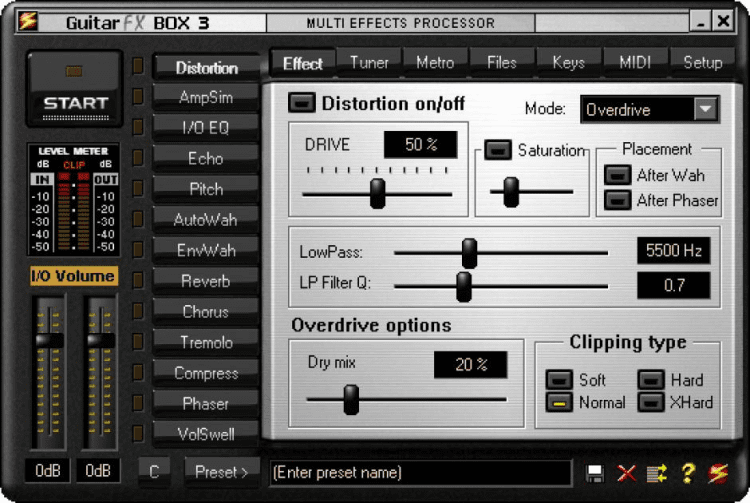Toggle the LED indicator next to Compress
This screenshot has width=750, height=503.
138,372
